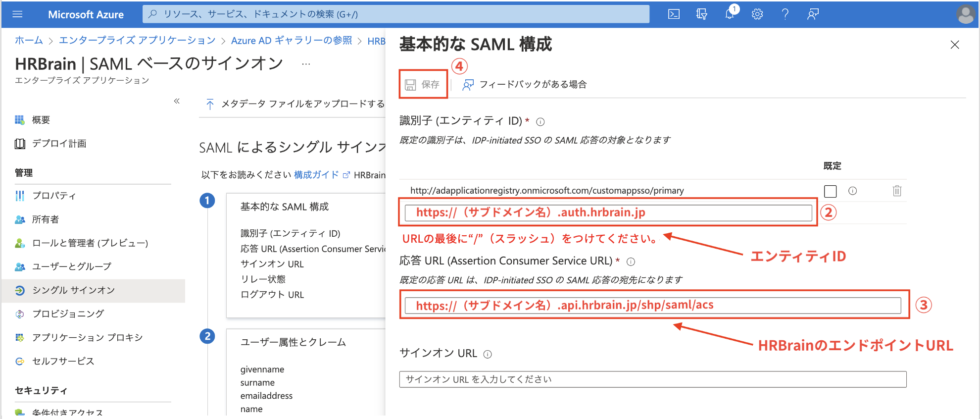Click the customappsso/primary identifier text
The height and width of the screenshot is (419, 980).
pos(547,191)
